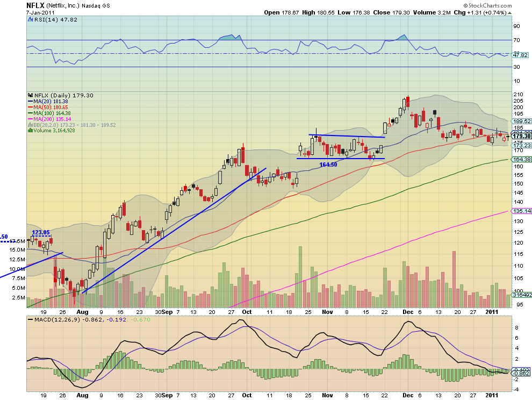Screen dimensions: 532x400
Task: Select the NFLX ticker title
Action: 35,5
